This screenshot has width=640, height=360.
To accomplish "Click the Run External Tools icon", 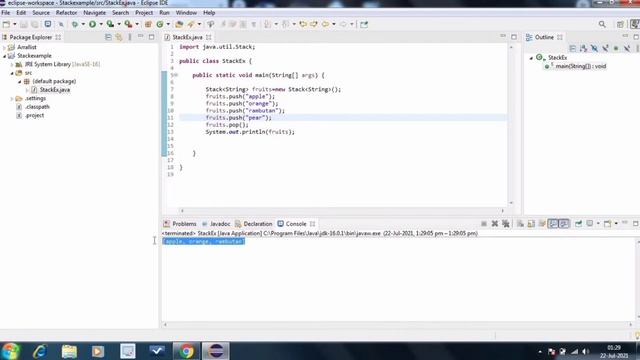I will (x=128, y=24).
